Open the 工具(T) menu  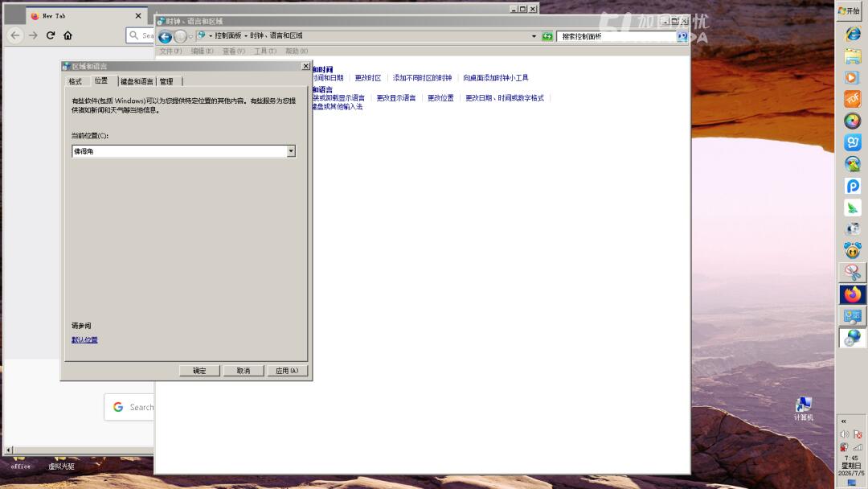(264, 51)
